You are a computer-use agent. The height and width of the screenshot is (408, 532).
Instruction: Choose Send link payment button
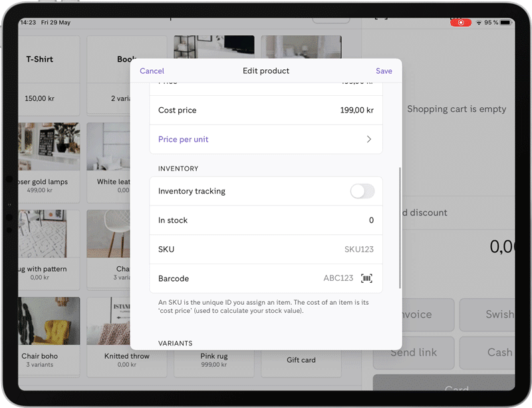414,353
